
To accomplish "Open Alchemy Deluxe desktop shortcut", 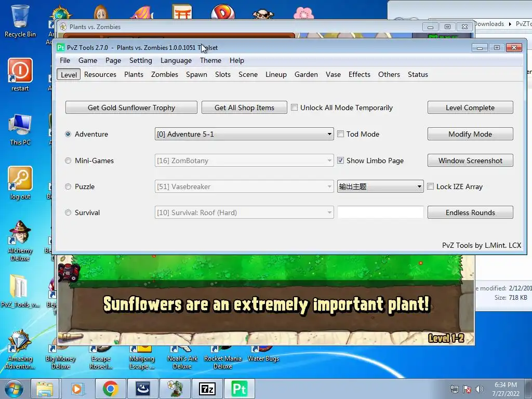I will click(x=20, y=241).
